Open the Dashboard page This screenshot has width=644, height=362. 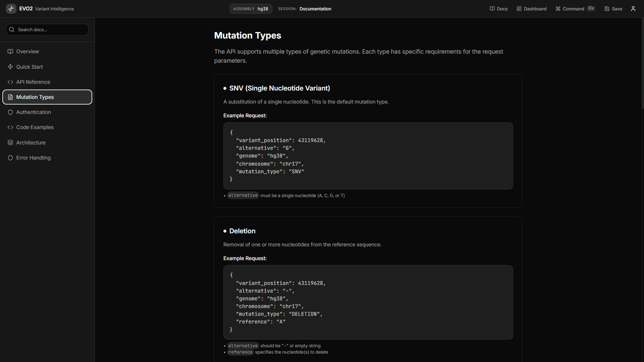pos(532,9)
